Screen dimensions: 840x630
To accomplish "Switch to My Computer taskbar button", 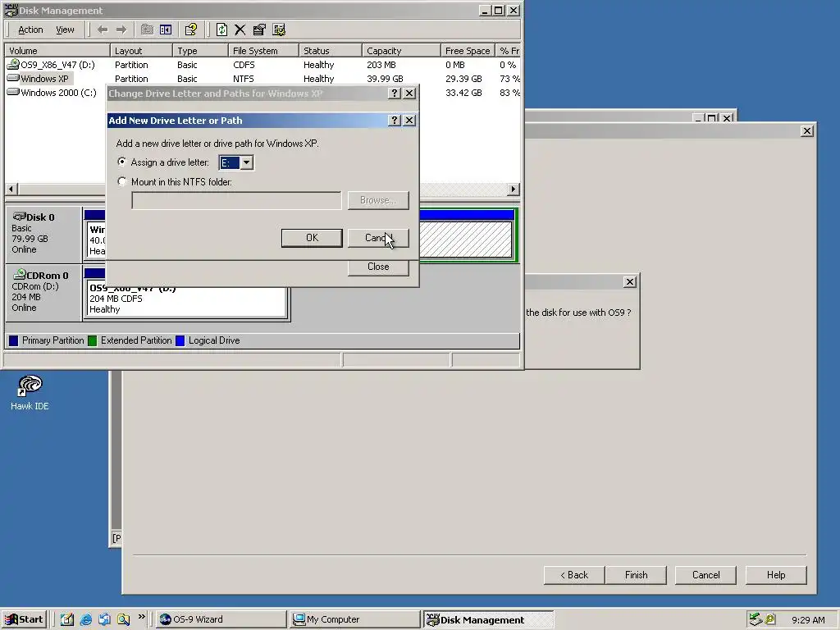I will [x=354, y=619].
